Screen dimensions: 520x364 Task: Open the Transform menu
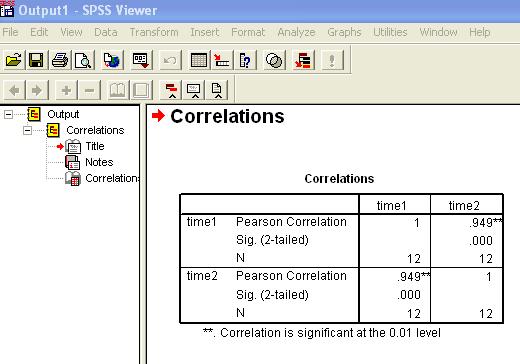pyautogui.click(x=154, y=32)
